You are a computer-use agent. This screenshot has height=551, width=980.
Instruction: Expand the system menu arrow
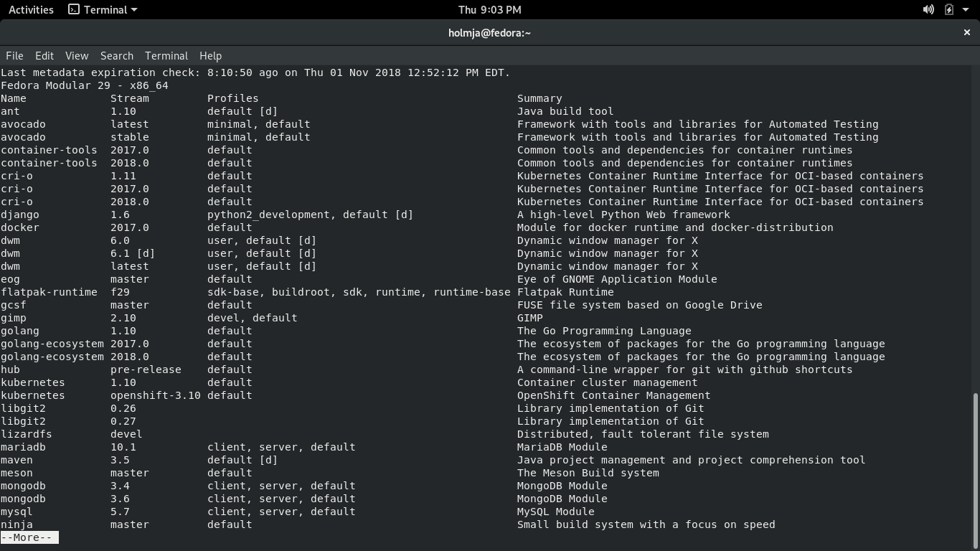tap(966, 10)
